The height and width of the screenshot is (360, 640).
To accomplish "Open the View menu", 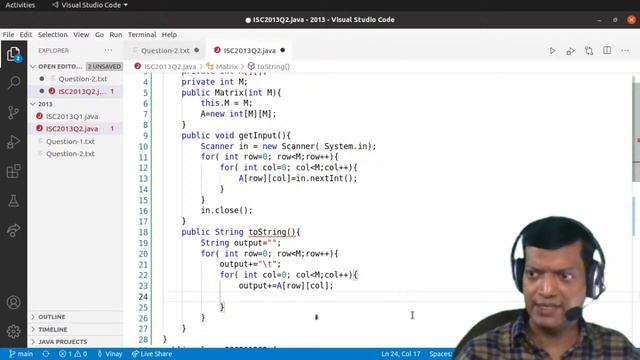I will tap(81, 35).
